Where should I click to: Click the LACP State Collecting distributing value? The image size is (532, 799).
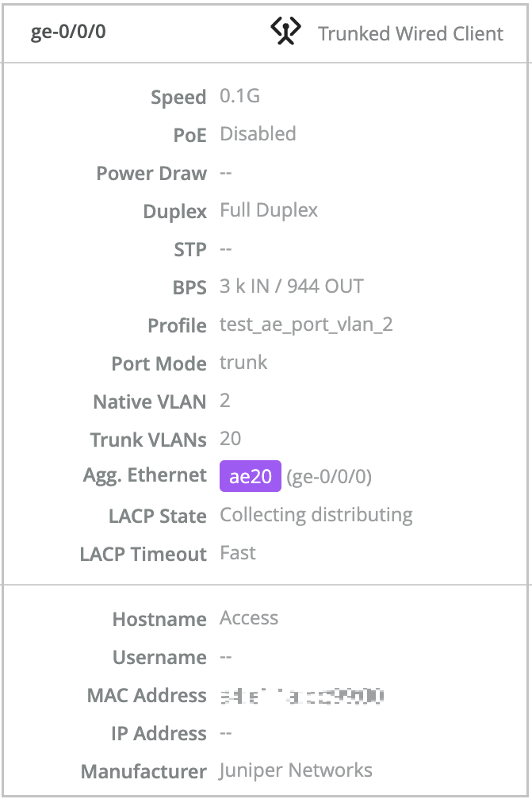pos(316,515)
